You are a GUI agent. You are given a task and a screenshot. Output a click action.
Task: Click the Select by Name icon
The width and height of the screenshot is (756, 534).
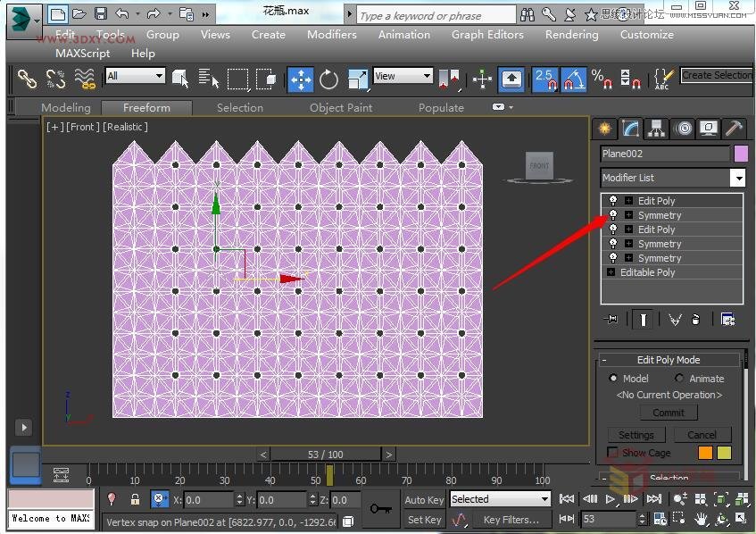pyautogui.click(x=209, y=79)
